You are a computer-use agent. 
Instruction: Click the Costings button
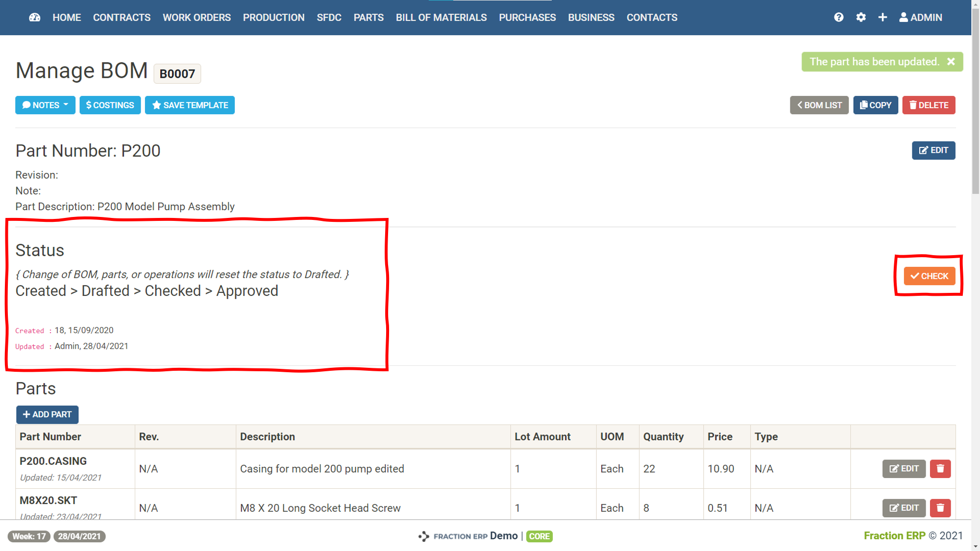point(110,105)
